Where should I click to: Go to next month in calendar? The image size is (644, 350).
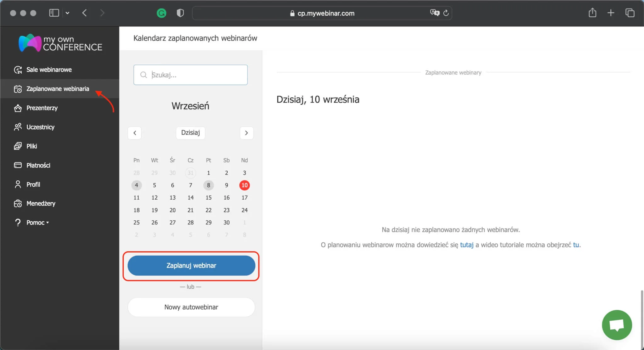pyautogui.click(x=246, y=133)
